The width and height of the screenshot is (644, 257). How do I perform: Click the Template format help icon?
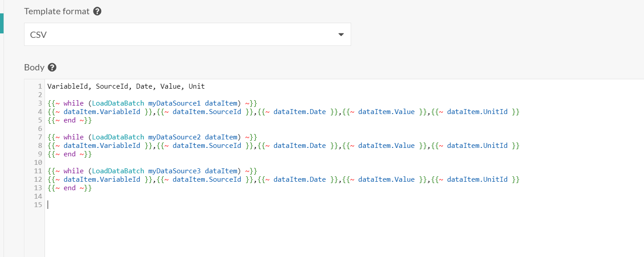click(97, 12)
